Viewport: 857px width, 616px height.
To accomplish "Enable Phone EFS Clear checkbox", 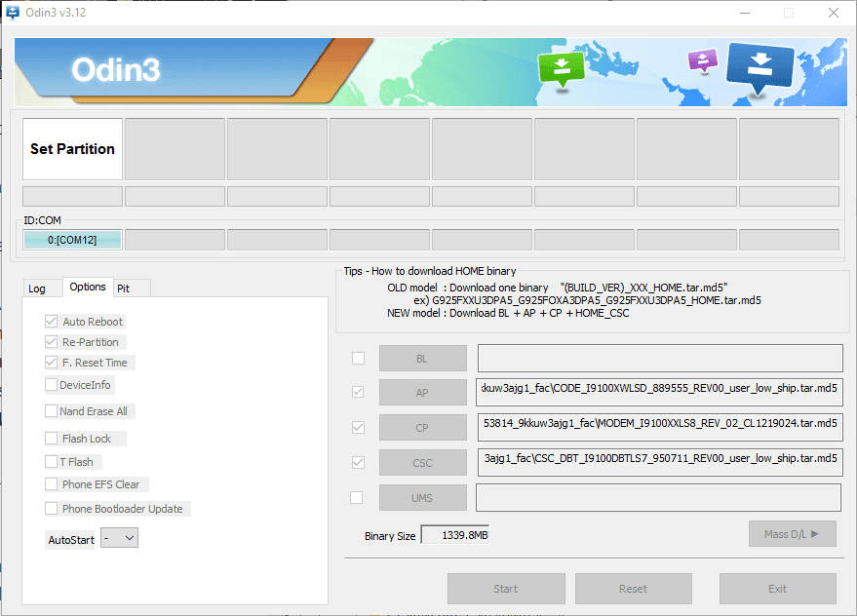I will coord(52,484).
